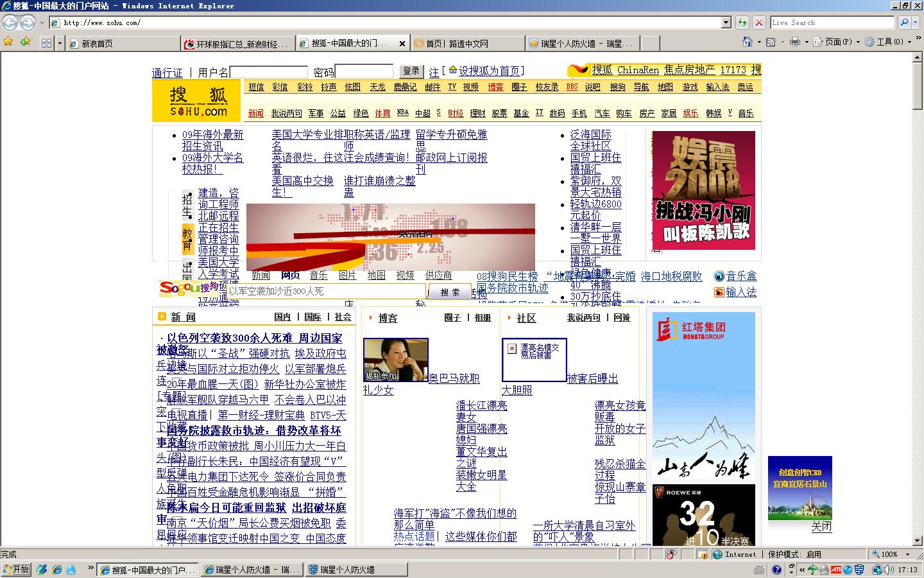Click the Sogou search text box
Viewport: 924px width, 578px height.
[327, 292]
